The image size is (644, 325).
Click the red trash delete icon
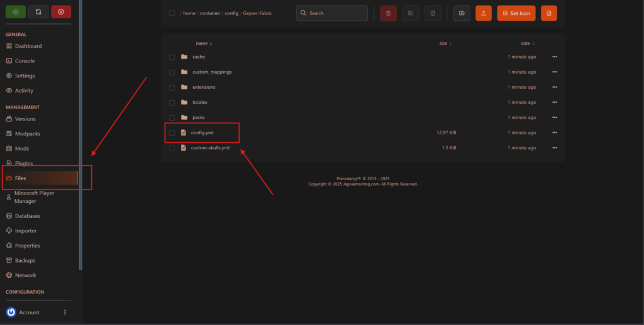388,13
